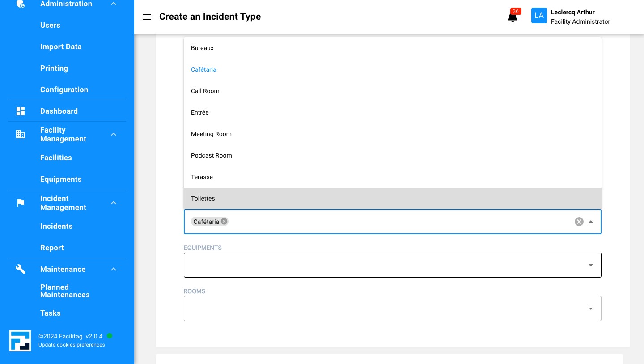Collapse the Incident Management section
The image size is (644, 364).
click(x=114, y=203)
